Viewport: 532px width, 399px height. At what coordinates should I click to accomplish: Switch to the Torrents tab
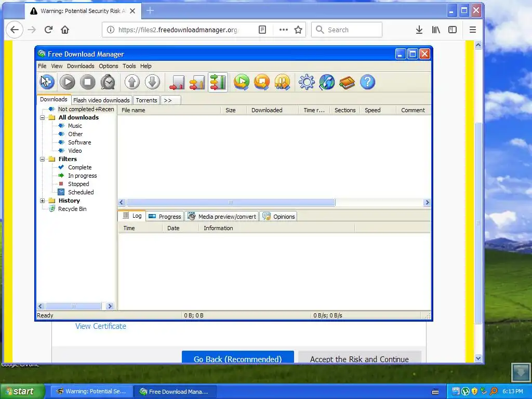click(146, 100)
